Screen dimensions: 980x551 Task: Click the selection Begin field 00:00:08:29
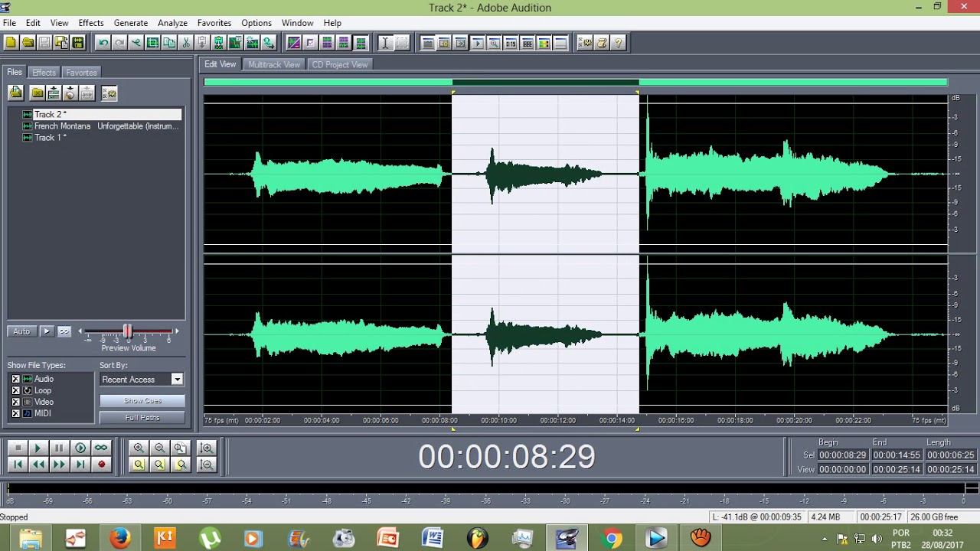coord(842,455)
